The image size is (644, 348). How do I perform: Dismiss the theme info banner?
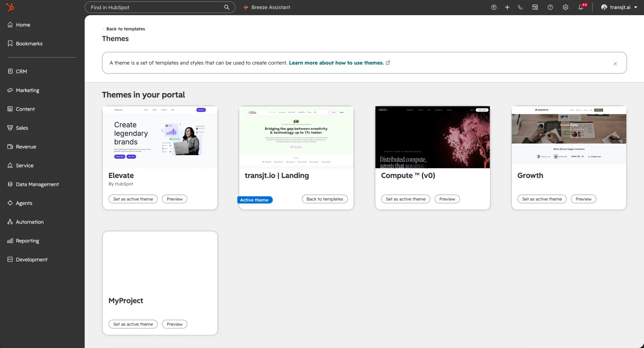point(615,64)
